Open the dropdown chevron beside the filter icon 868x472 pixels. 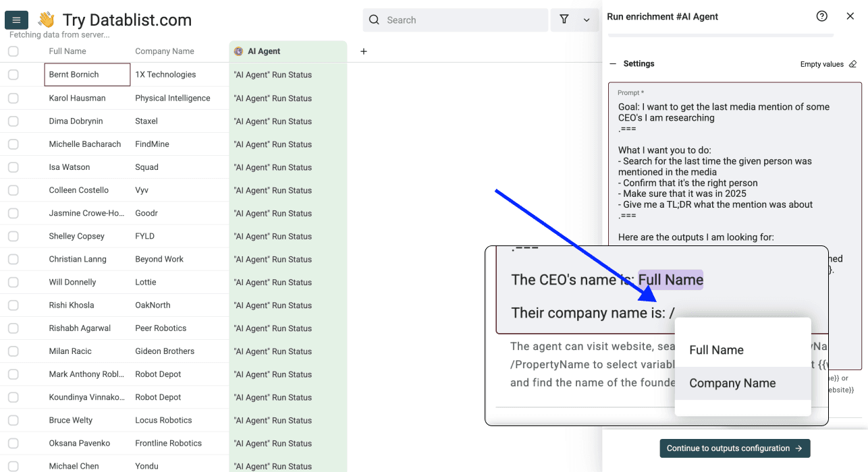(586, 20)
